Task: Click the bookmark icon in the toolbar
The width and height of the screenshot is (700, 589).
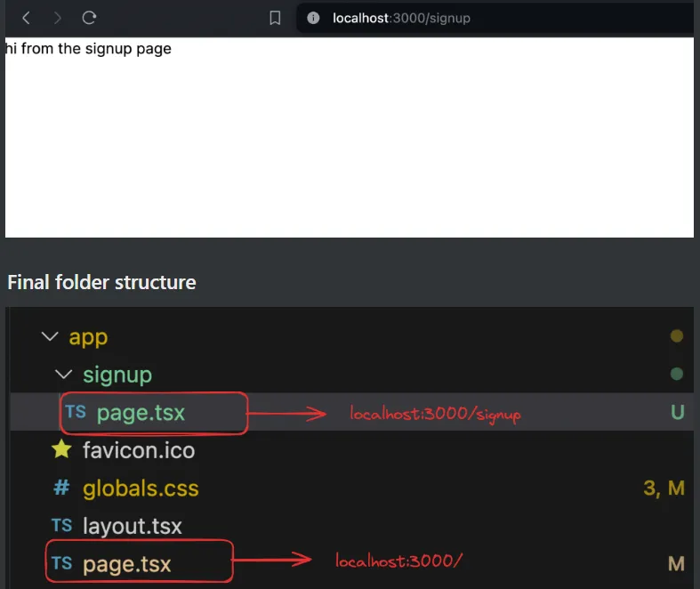Action: pos(275,18)
